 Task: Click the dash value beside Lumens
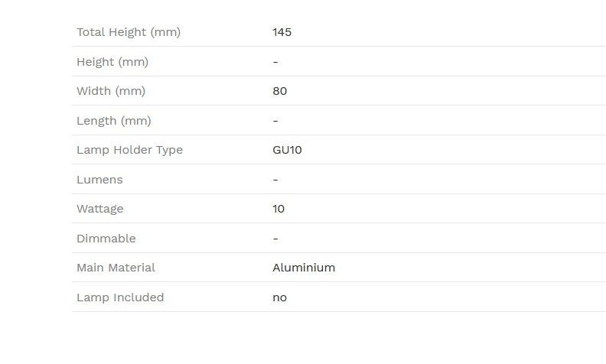tap(275, 180)
